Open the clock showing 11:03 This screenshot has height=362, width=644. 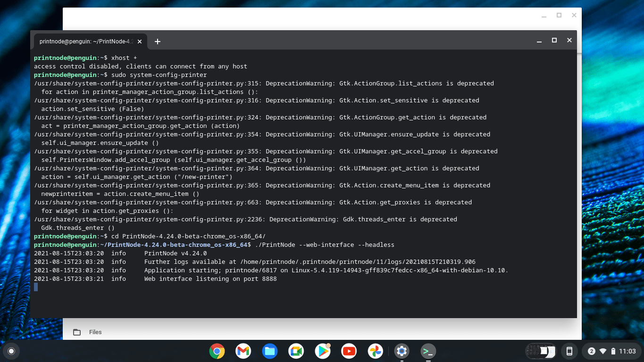pos(627,351)
